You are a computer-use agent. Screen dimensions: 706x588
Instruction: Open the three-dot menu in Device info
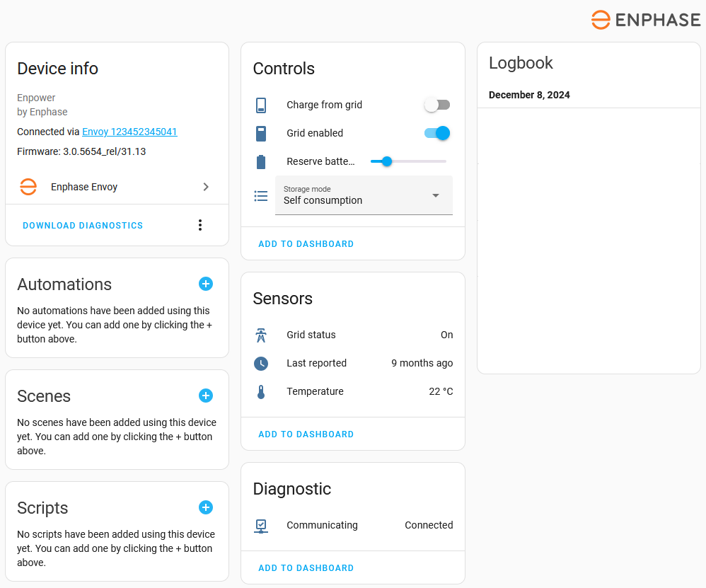[200, 225]
